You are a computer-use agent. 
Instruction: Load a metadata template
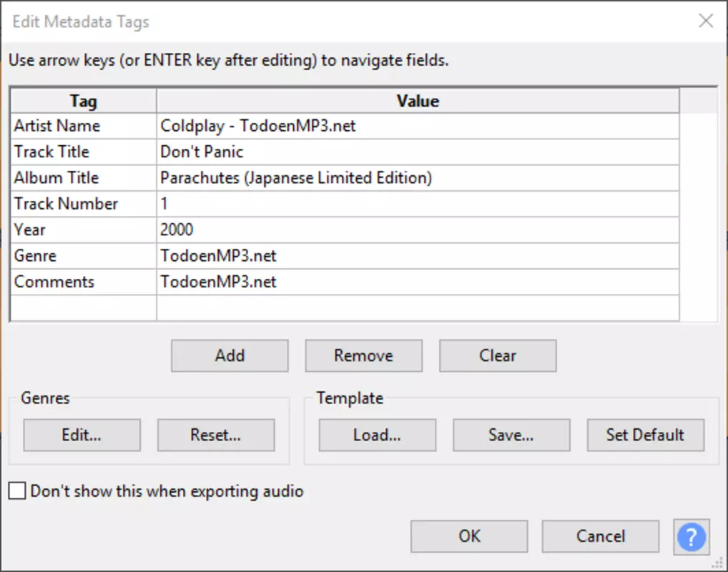click(377, 435)
